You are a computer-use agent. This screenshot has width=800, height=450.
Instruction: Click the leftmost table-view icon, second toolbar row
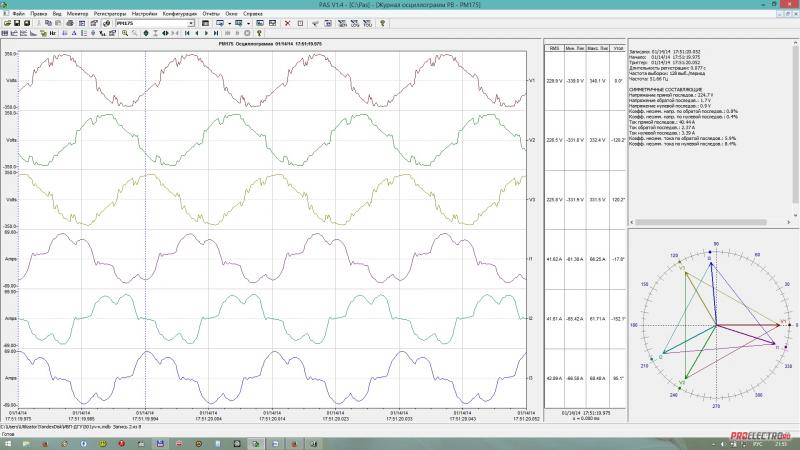[x=5, y=33]
